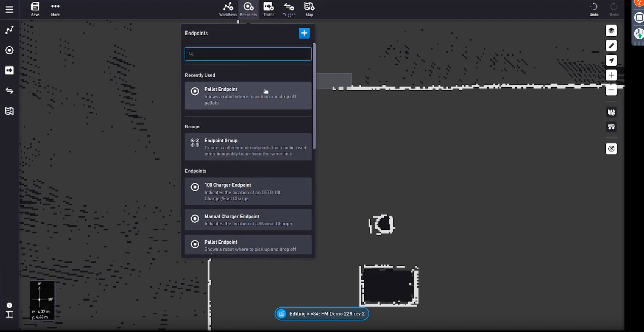Viewport: 644px width, 332px height.
Task: Select the Endpoints toolbar tab
Action: (249, 9)
